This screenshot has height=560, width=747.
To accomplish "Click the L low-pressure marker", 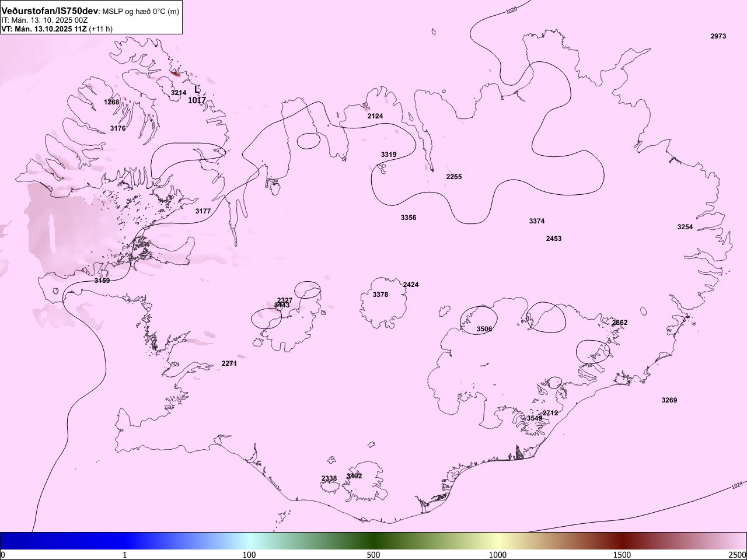I will point(197,90).
